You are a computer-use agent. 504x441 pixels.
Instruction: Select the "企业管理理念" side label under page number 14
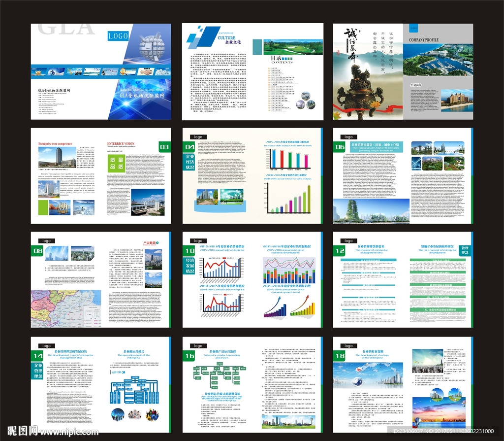coord(38,371)
